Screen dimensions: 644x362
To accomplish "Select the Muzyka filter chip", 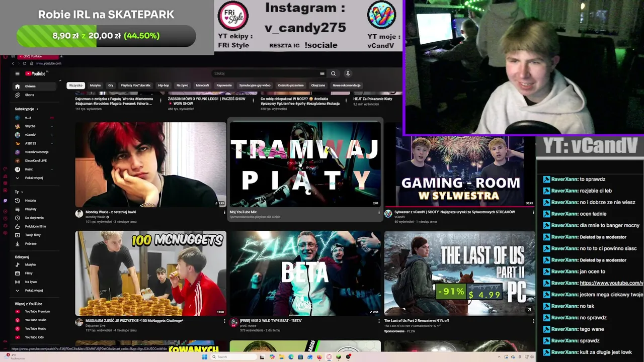I will point(95,85).
